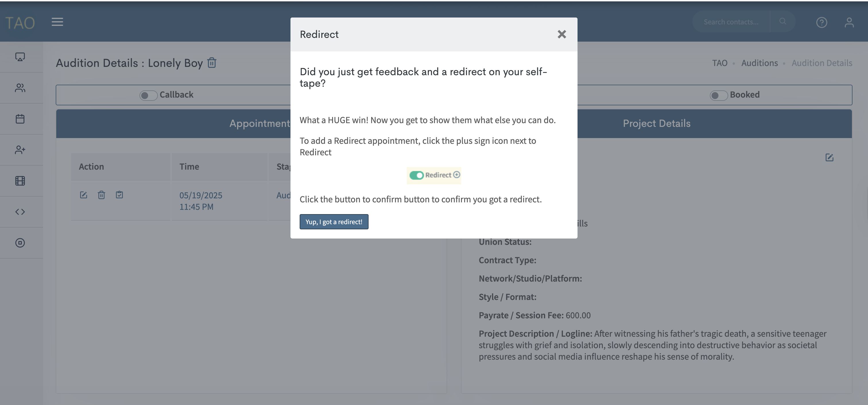
Task: Click the plus icon next to Redirect
Action: click(457, 175)
